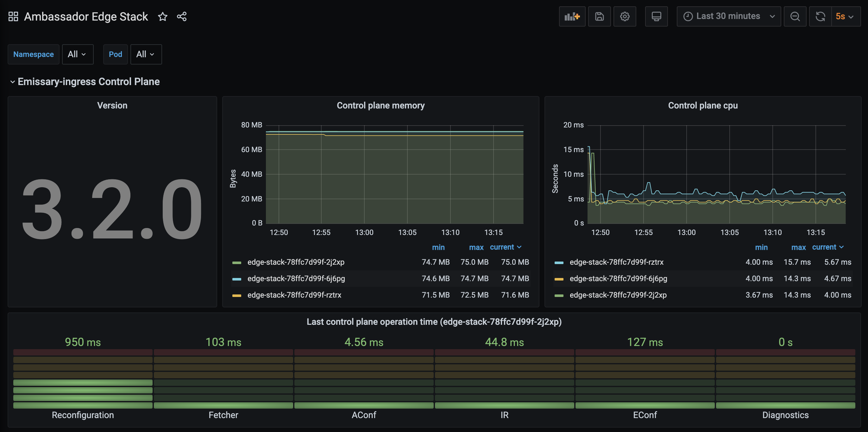868x432 pixels.
Task: Star the Ambassador Edge Stack dashboard
Action: [x=163, y=16]
